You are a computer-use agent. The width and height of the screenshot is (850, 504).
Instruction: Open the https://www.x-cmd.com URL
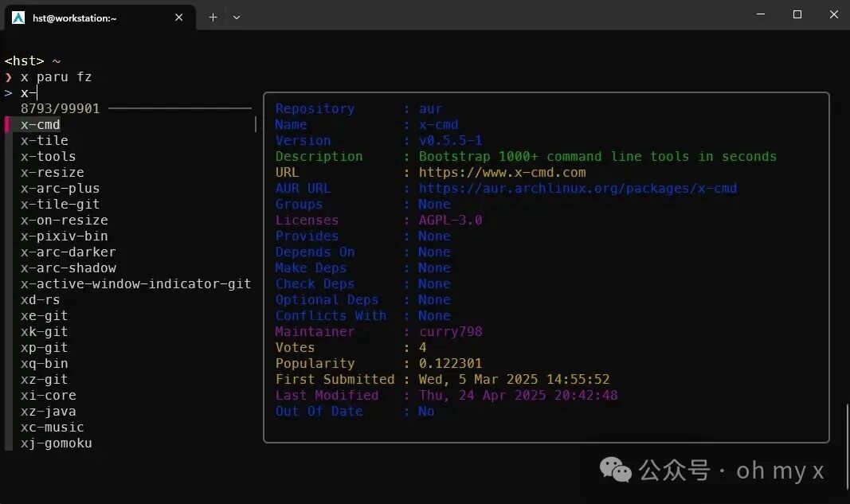[x=502, y=172]
